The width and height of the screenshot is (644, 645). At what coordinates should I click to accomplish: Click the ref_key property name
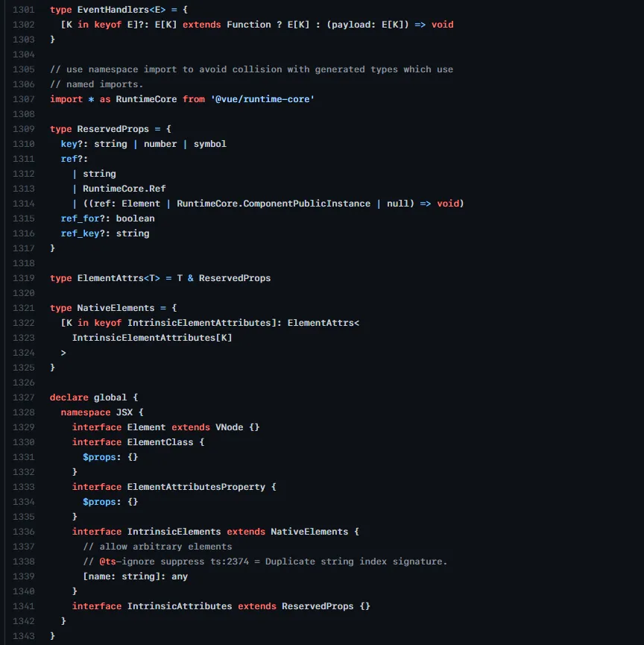80,233
